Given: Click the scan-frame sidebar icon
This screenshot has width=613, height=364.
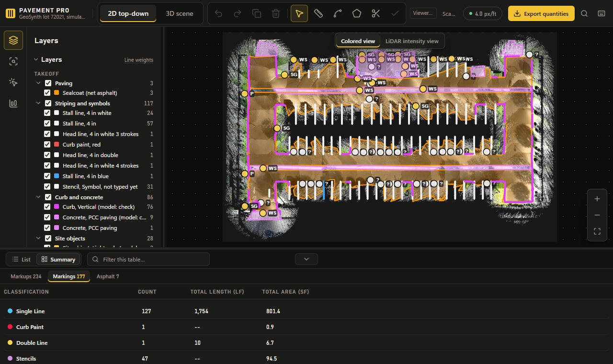Looking at the screenshot, I should coord(13,61).
